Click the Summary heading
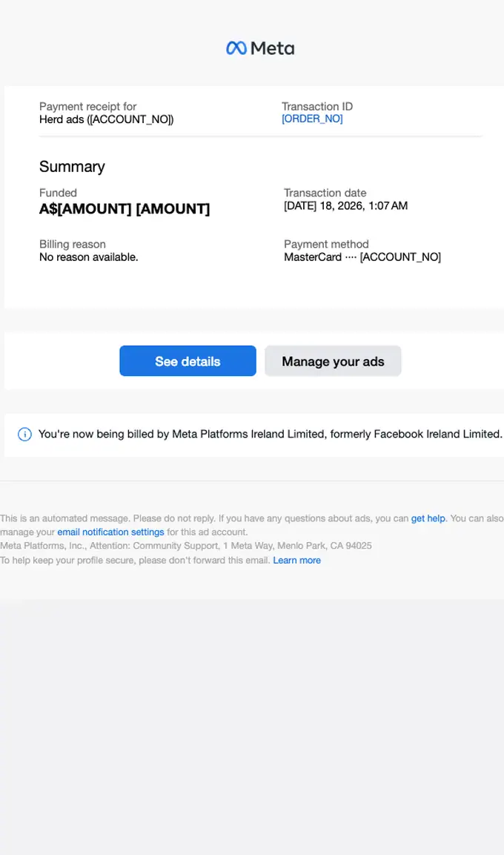Viewport: 504px width, 855px height. (x=72, y=167)
